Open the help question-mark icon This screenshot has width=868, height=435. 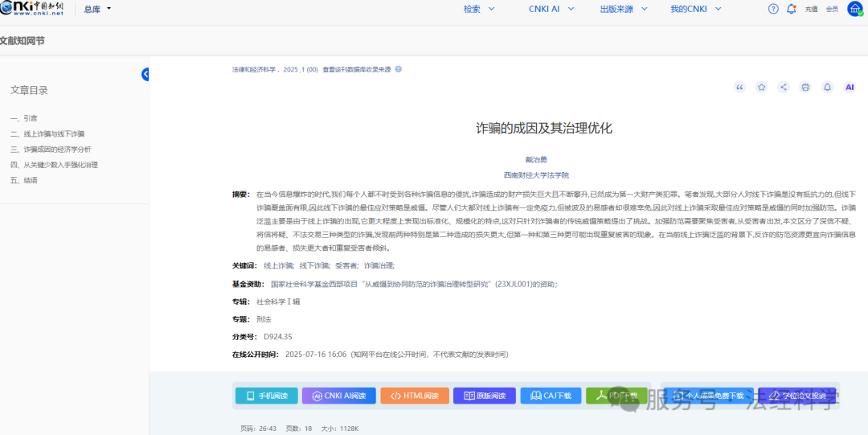773,9
